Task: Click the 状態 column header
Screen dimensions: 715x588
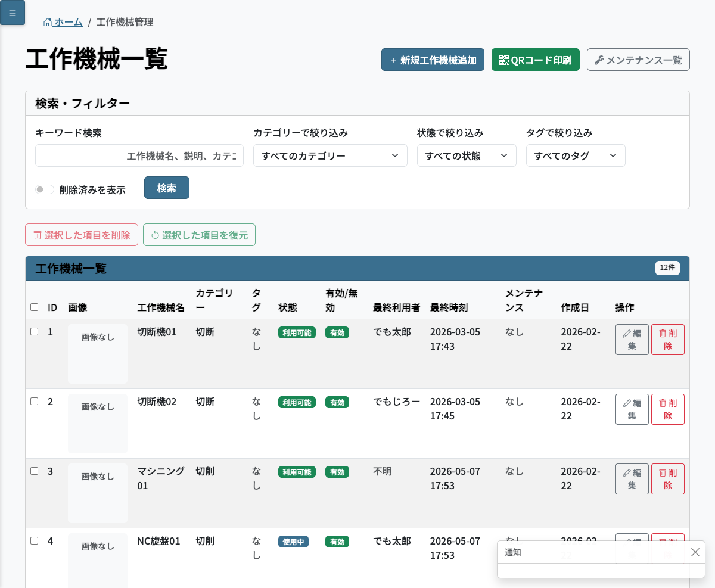Action: (288, 307)
